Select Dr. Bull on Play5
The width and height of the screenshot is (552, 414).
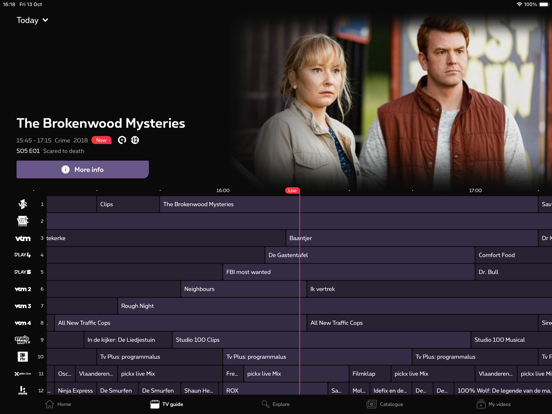[514, 272]
